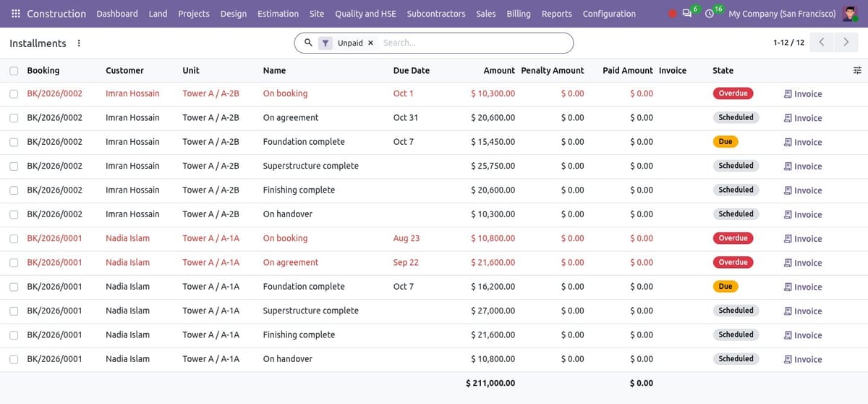
Task: Click Invoice for Imran Hossain On agreement row
Action: [x=803, y=118]
